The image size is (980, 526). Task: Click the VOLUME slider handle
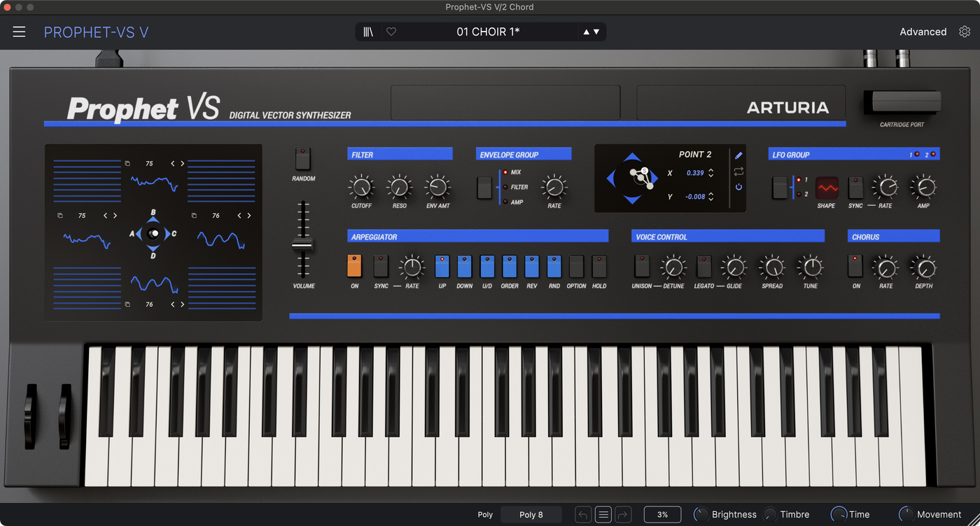point(302,245)
